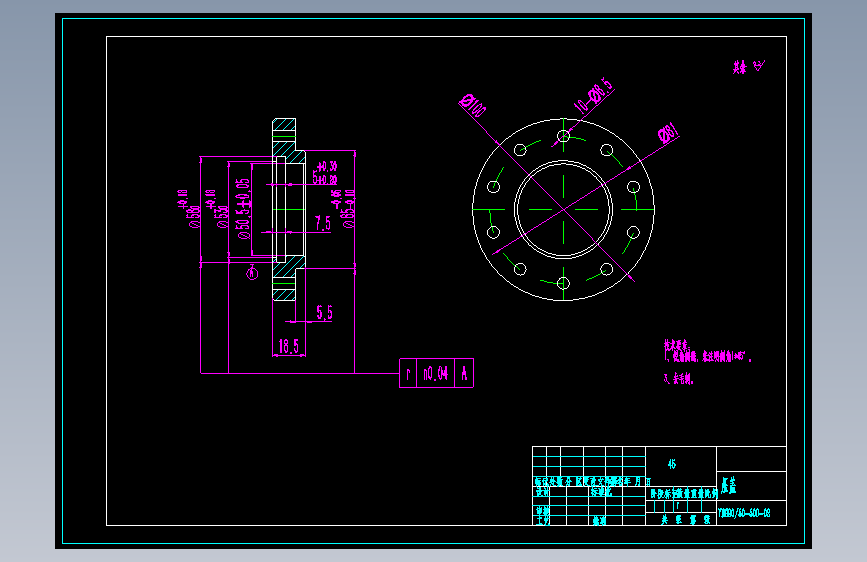867x562 pixels.
Task: Click the drawing number YDB90/40-600-08
Action: pos(744,513)
